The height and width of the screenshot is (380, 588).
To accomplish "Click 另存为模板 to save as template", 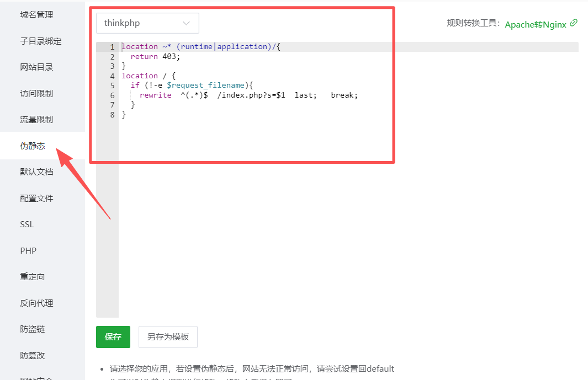I will coord(168,336).
